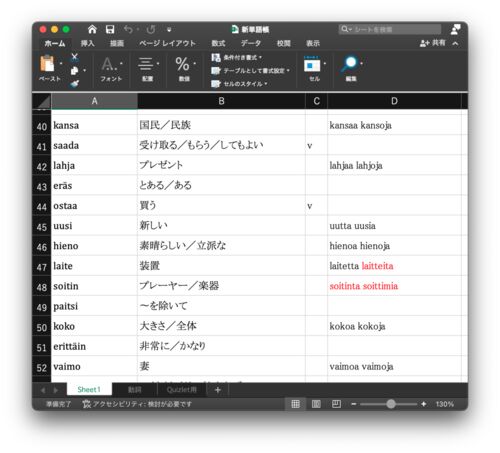500x453 pixels.
Task: Switch to the ホーム ribbon tab
Action: (x=55, y=43)
